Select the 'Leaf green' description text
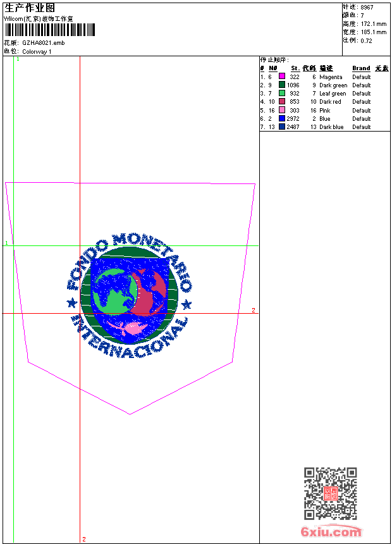392x544 pixels. [x=333, y=94]
